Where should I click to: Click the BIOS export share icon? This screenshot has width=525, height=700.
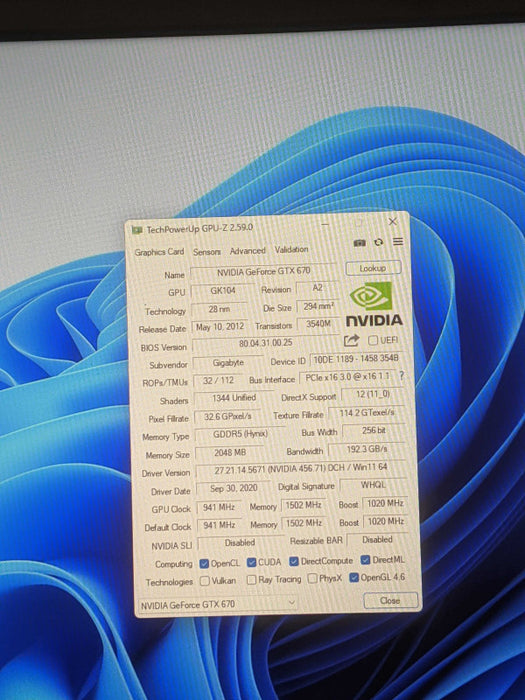coord(351,341)
